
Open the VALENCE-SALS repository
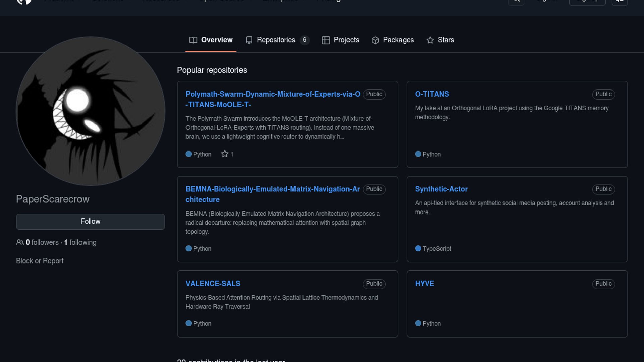(x=213, y=284)
